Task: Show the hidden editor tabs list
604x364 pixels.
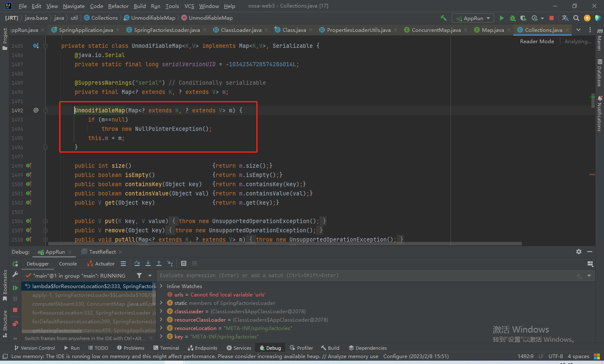Action: tap(578, 30)
